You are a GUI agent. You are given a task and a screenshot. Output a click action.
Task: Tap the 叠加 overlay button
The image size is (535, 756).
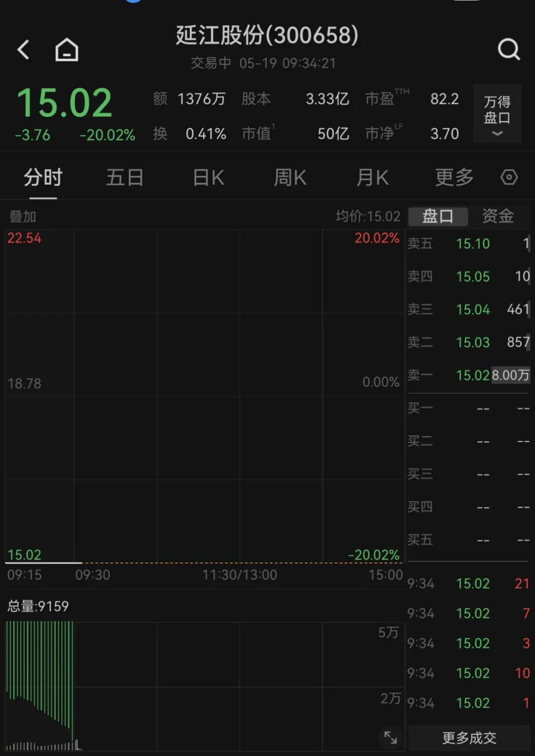pyautogui.click(x=23, y=216)
